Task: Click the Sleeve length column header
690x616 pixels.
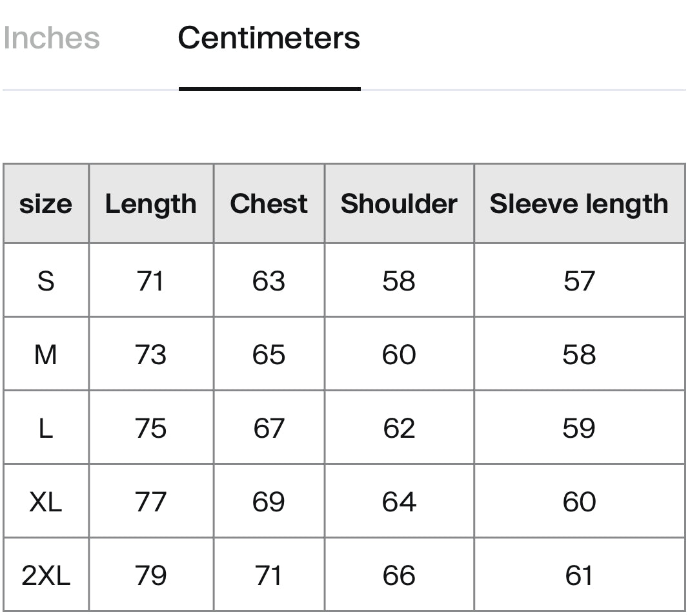Action: pyautogui.click(x=579, y=203)
